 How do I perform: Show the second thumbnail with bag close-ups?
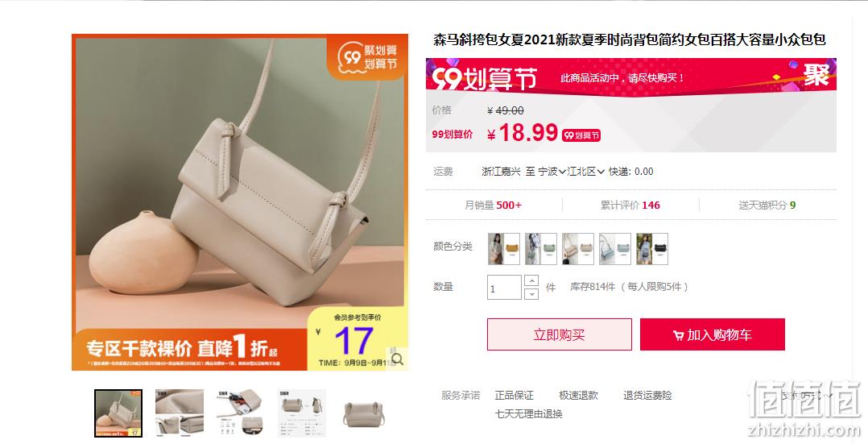coord(180,413)
